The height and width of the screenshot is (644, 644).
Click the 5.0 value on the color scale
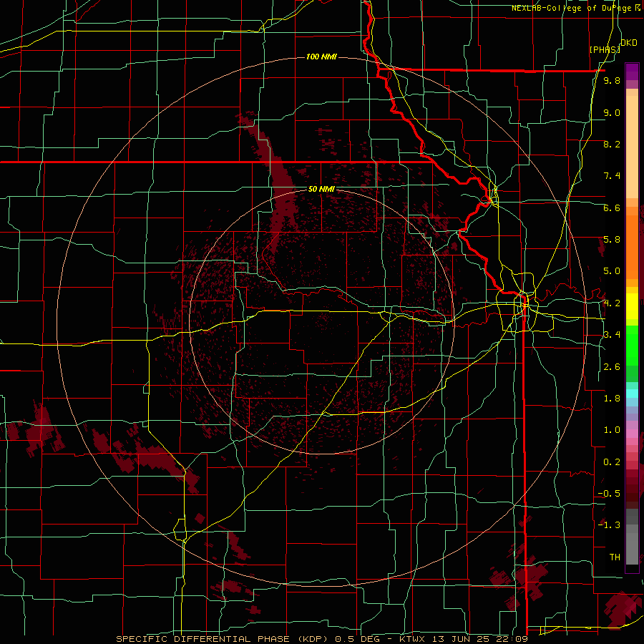(612, 271)
